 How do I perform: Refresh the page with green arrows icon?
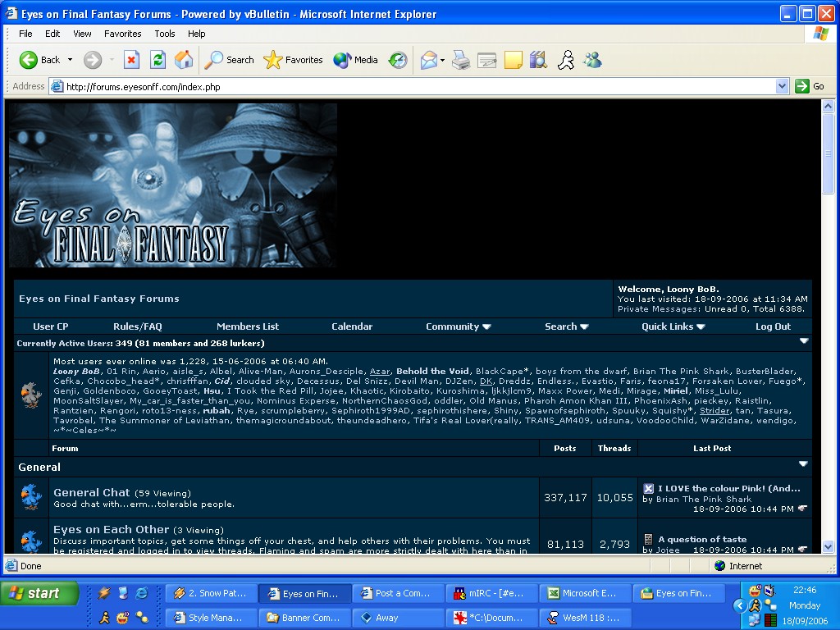157,59
